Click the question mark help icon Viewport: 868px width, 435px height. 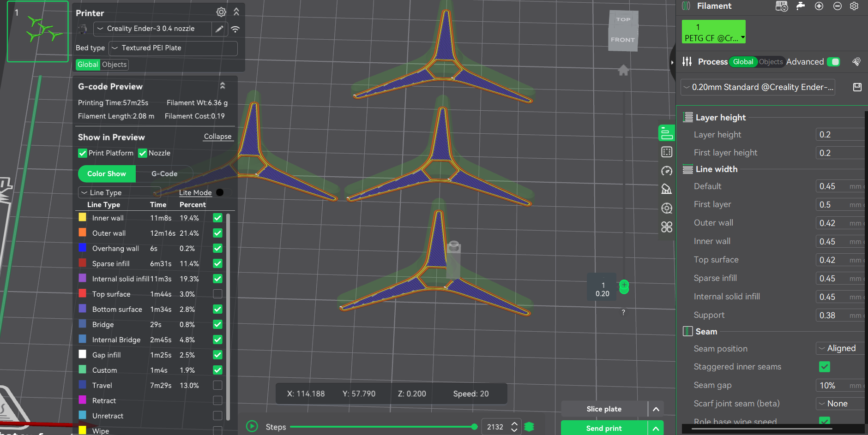pyautogui.click(x=623, y=312)
